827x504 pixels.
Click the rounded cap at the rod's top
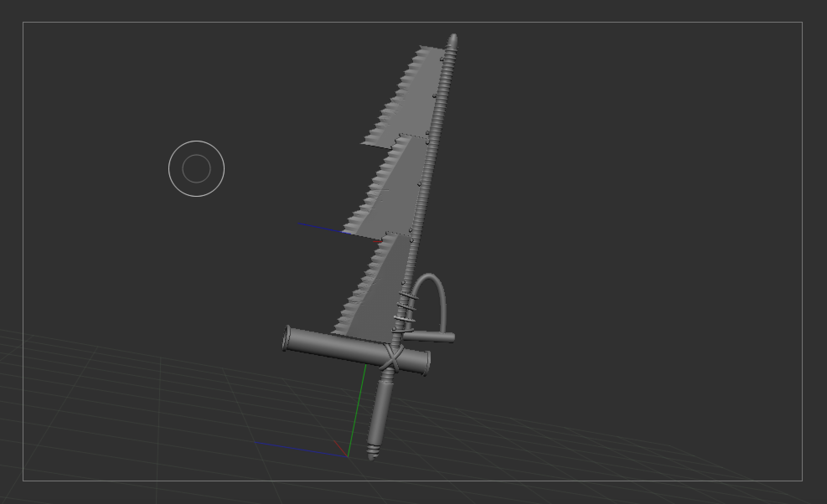pyautogui.click(x=452, y=41)
